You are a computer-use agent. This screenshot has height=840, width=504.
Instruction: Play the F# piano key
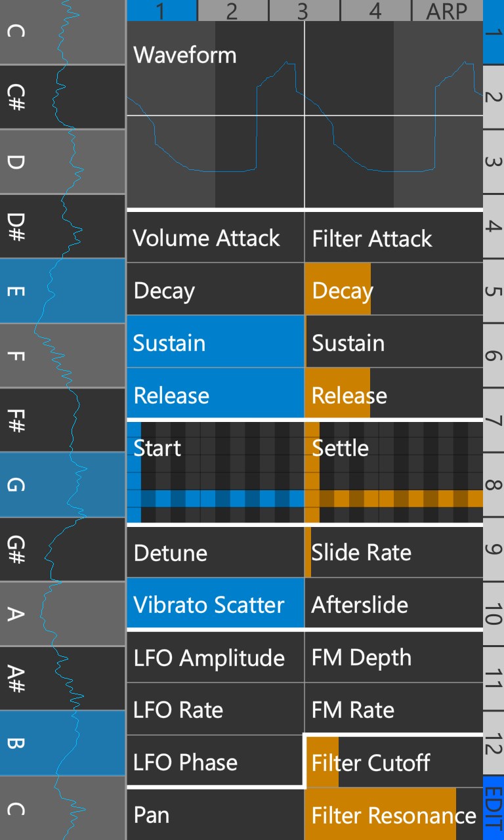[62, 419]
